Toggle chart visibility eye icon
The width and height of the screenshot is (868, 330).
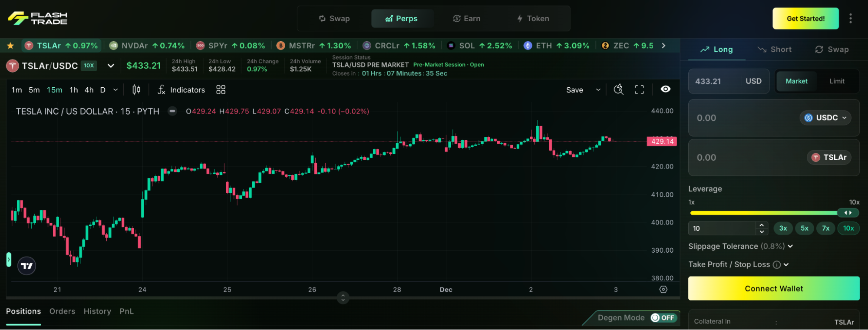[x=665, y=89]
